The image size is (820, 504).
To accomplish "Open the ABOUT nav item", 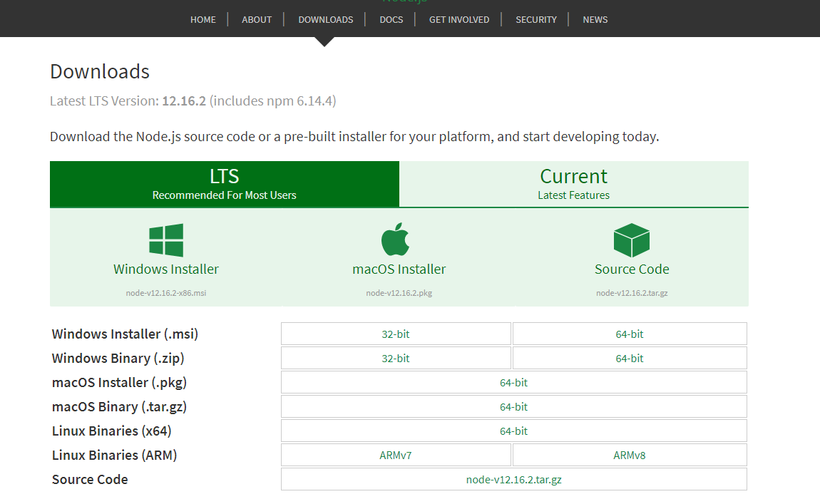I will point(256,19).
